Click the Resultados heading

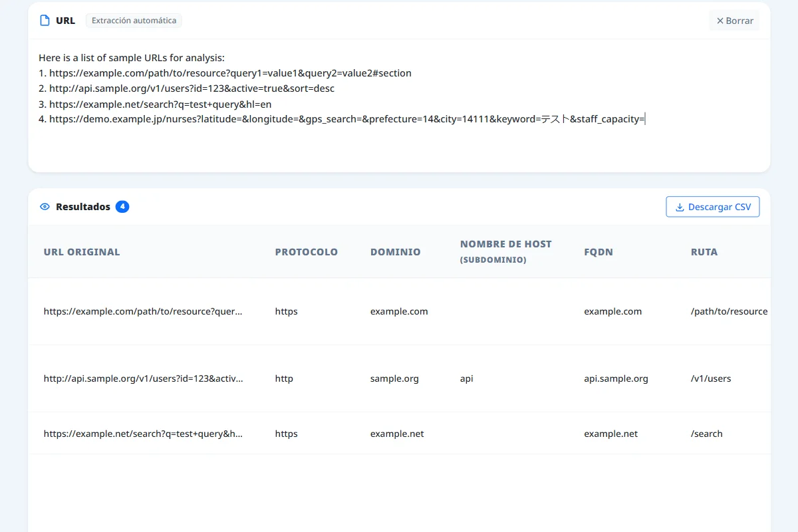coord(83,207)
